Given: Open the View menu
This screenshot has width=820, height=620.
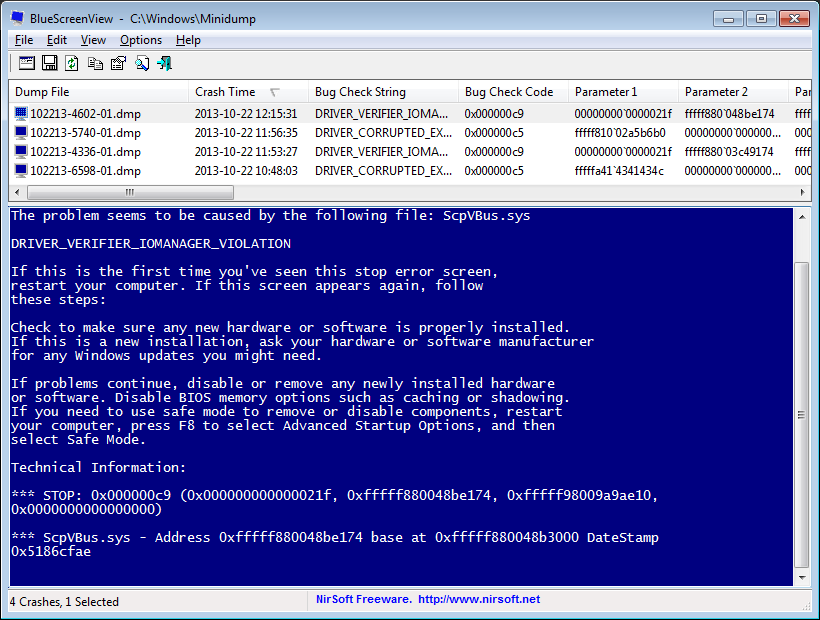Looking at the screenshot, I should pyautogui.click(x=93, y=40).
